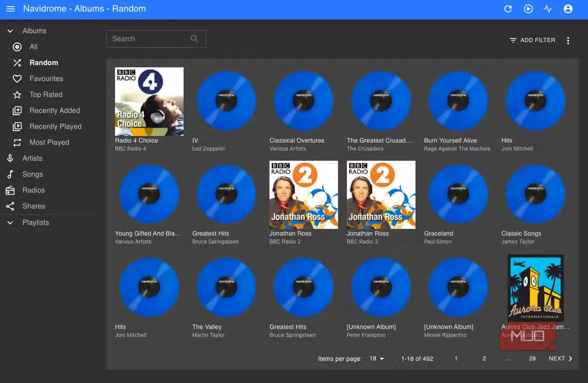
Task: Open the Graceland vinyl cover
Action: click(458, 194)
